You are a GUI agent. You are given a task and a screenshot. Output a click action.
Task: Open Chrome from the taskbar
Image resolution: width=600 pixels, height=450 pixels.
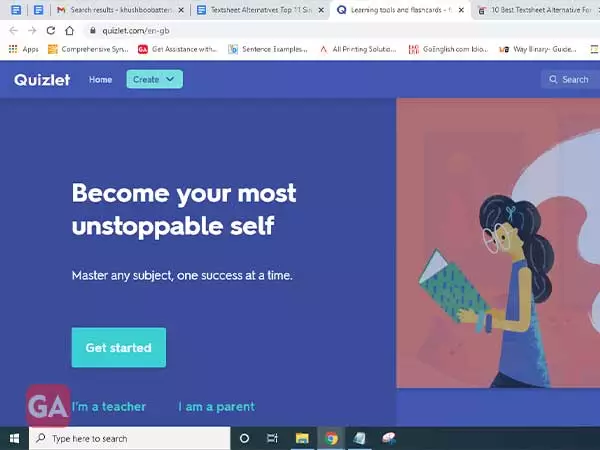coord(331,438)
